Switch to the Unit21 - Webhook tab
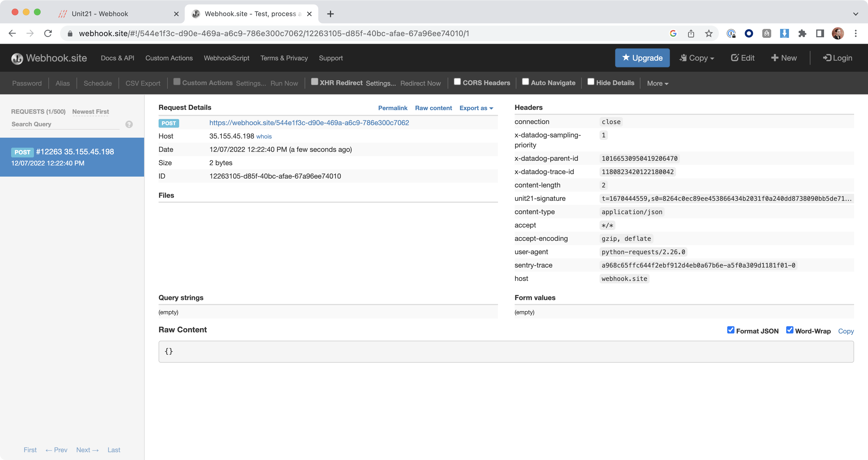The height and width of the screenshot is (460, 868). point(100,14)
